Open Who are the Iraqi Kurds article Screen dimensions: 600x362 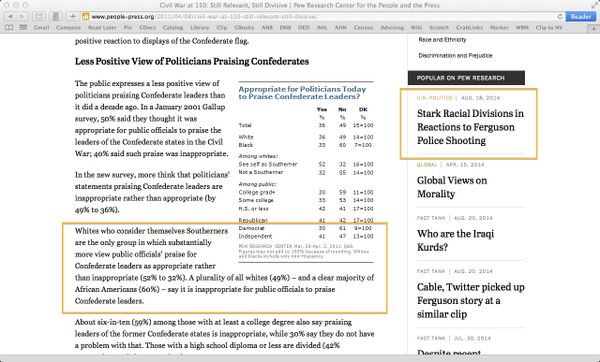point(455,240)
